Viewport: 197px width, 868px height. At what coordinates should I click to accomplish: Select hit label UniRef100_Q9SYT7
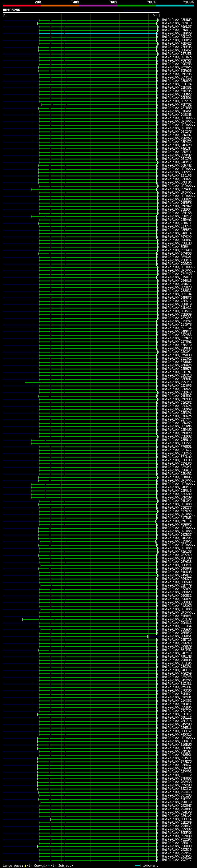coord(176,860)
